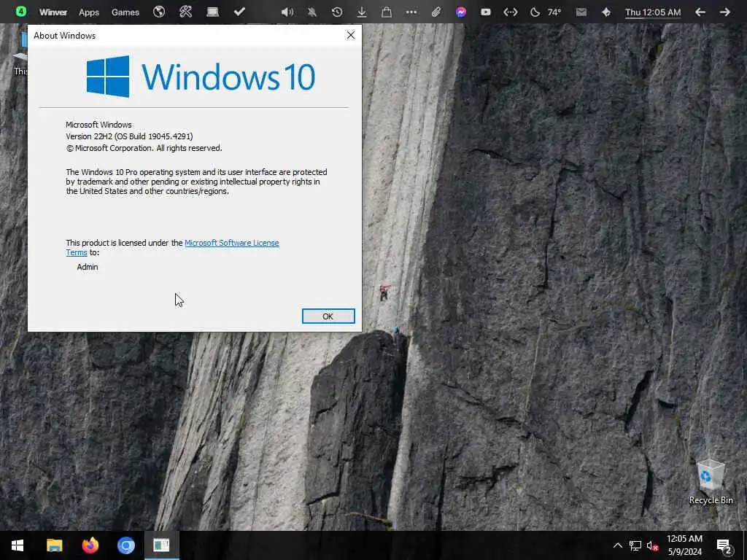The height and width of the screenshot is (560, 747).
Task: Click the Windows 10 logo banner
Action: (x=201, y=77)
